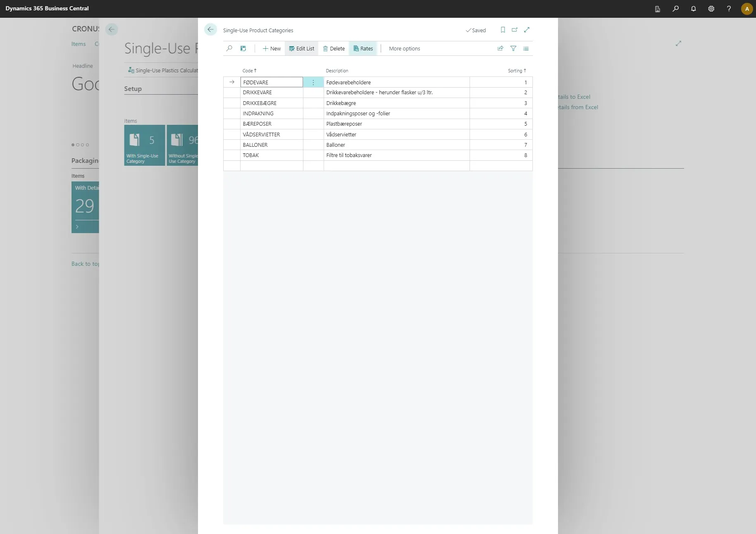
Task: Select BÆREPOSER code cell
Action: pos(272,124)
